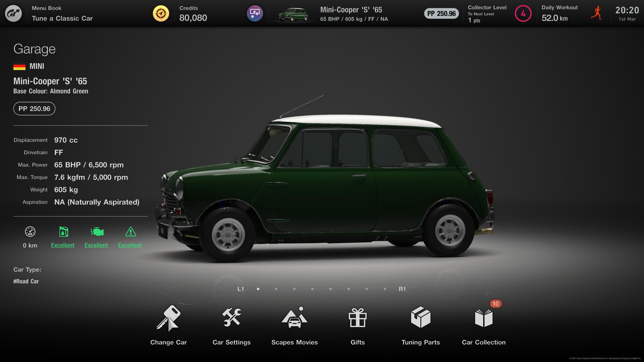Open Change Car key icon
Screen dimensions: 644x362
[x=168, y=318]
